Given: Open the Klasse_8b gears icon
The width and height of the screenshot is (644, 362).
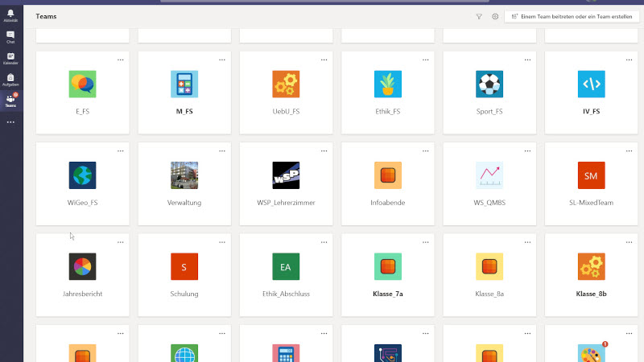Looking at the screenshot, I should pos(592,266).
